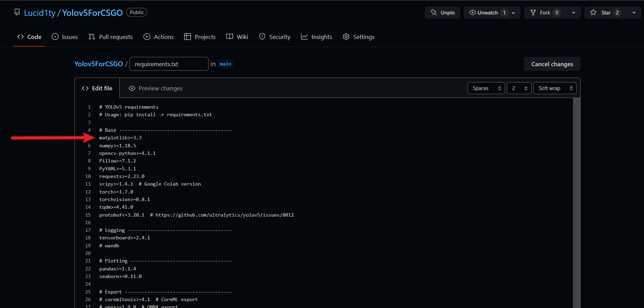
Task: Open the Projects tab
Action: click(x=200, y=37)
